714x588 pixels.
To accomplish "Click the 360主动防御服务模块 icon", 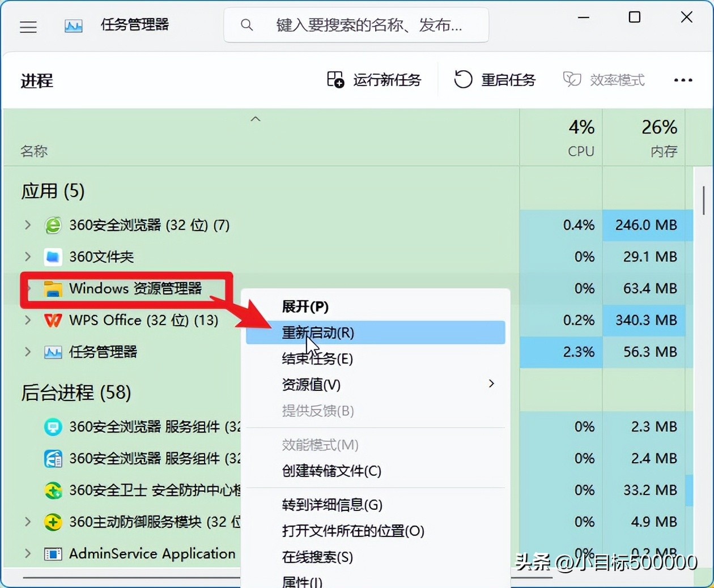I will 53,522.
